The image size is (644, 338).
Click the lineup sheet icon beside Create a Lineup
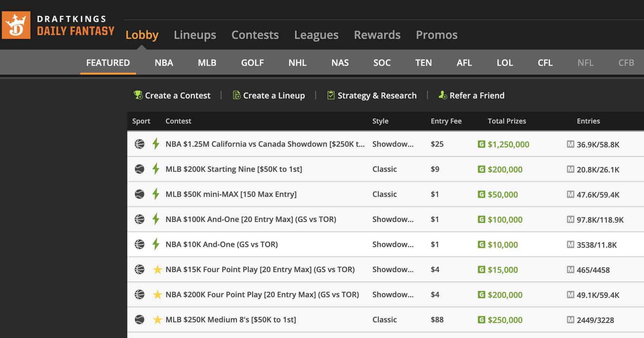click(237, 95)
